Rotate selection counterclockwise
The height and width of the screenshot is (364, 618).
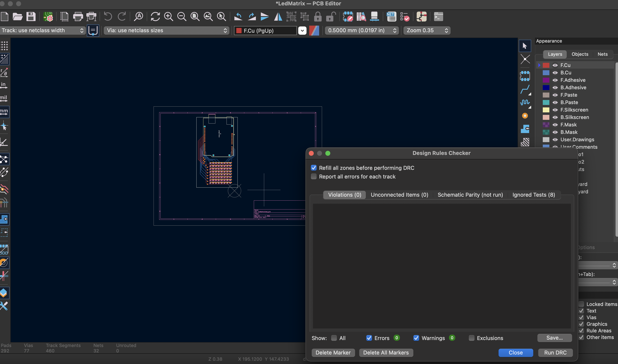pyautogui.click(x=238, y=17)
